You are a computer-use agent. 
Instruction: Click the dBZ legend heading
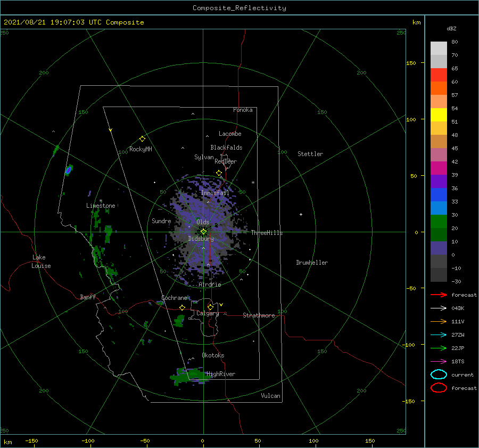pos(451,28)
